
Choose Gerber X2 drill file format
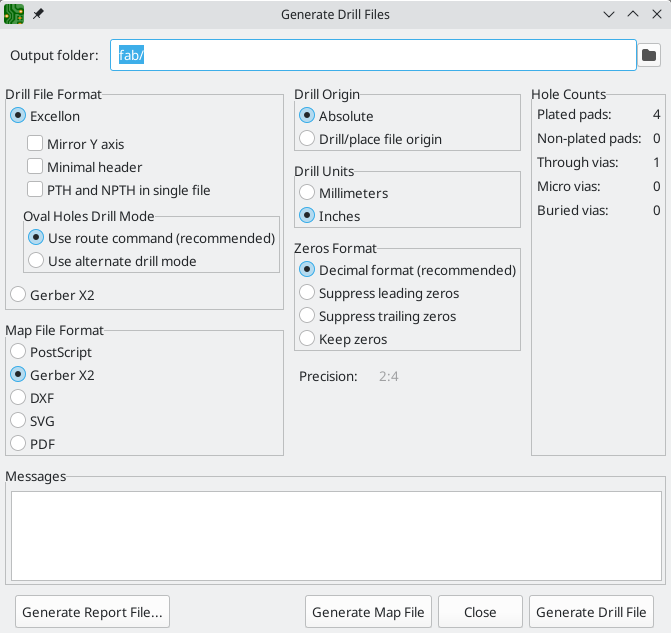click(x=52, y=295)
